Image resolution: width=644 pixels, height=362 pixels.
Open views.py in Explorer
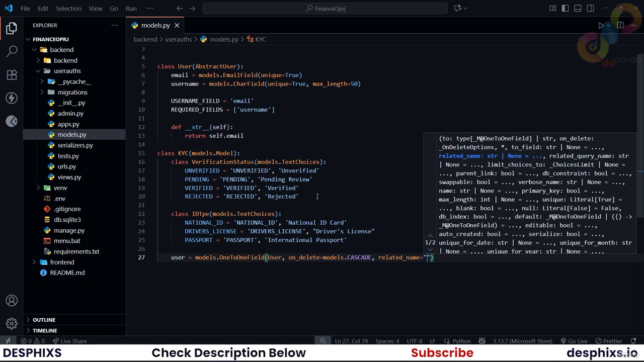coord(69,177)
